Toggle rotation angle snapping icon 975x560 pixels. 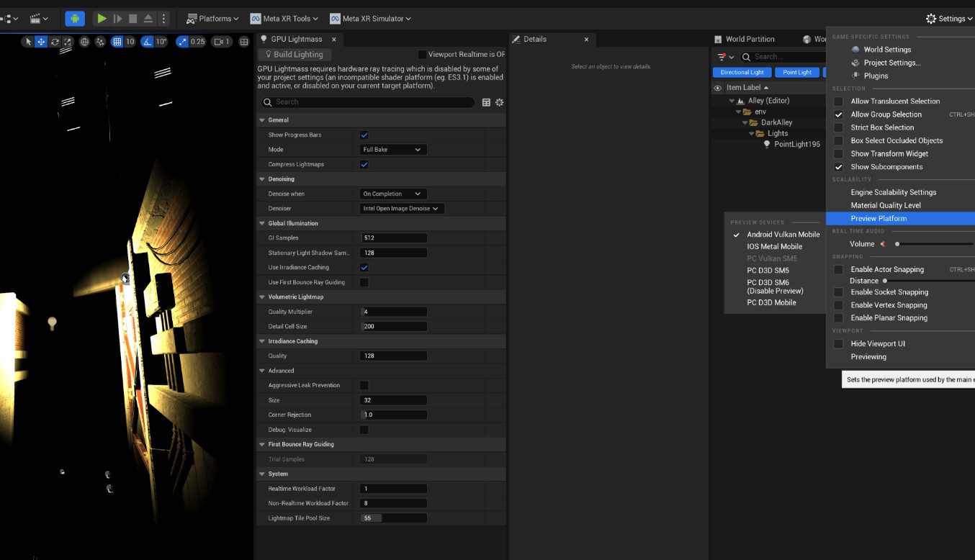(147, 42)
